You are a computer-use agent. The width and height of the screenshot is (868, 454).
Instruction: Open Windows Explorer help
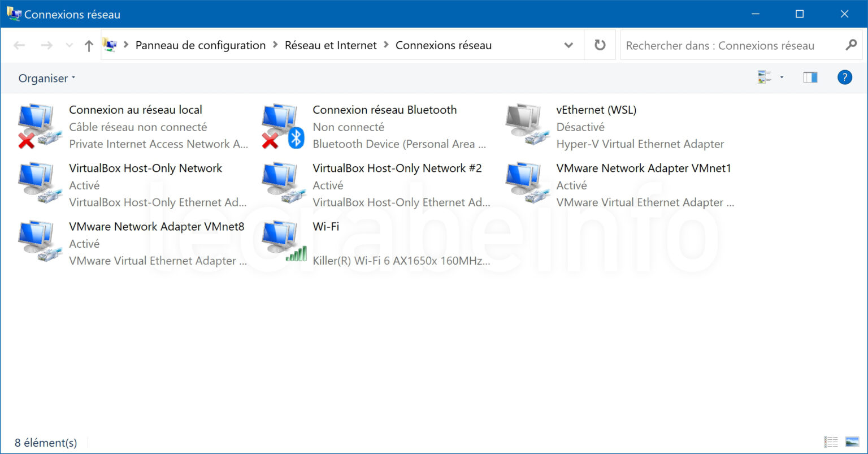(x=844, y=77)
